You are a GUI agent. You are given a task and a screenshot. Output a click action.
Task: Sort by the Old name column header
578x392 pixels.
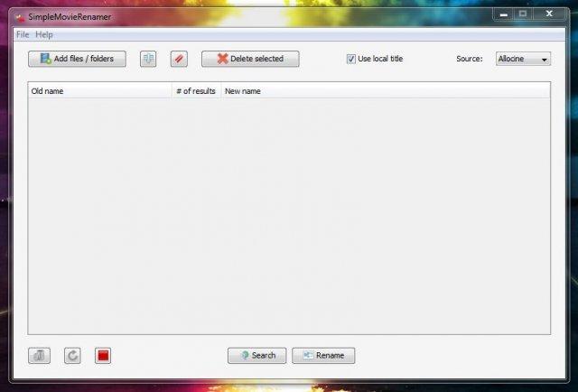tap(99, 91)
